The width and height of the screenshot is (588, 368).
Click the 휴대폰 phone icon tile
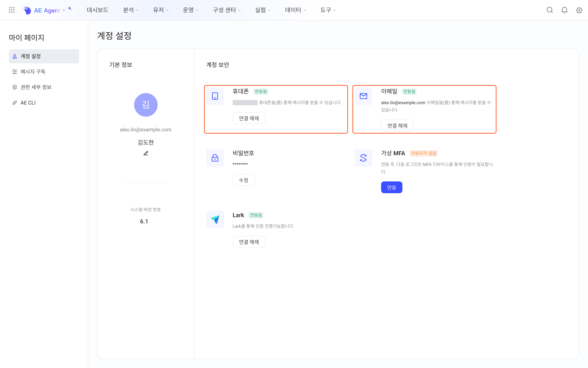(x=215, y=96)
